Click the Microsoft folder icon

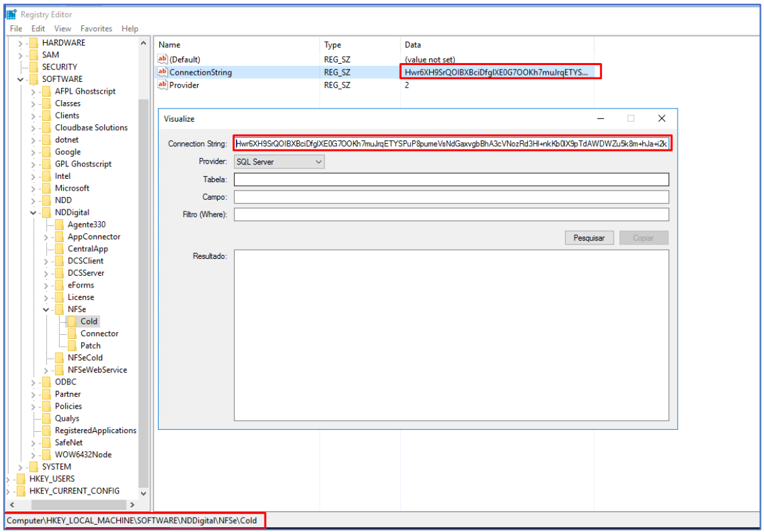(47, 189)
